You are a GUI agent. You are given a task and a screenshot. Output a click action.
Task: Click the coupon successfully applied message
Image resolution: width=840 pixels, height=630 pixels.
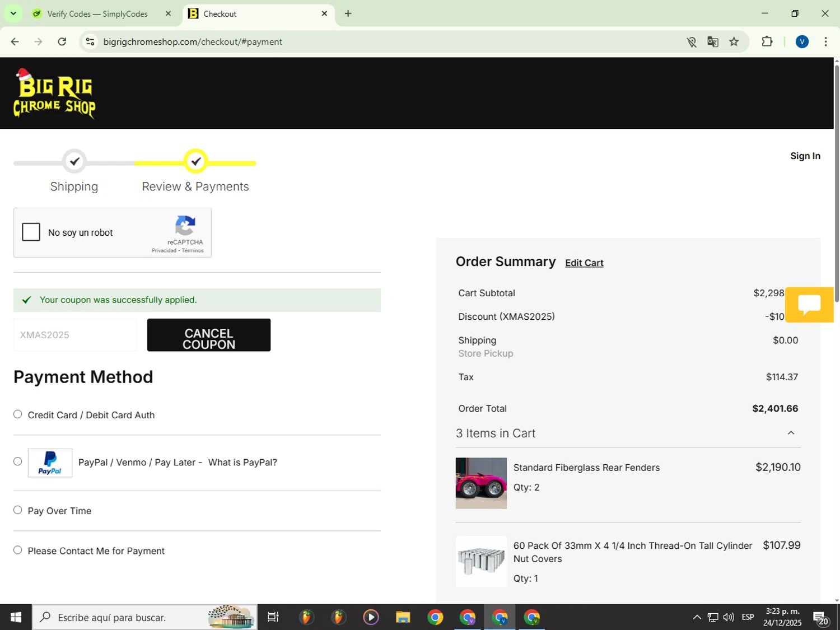[197, 300]
